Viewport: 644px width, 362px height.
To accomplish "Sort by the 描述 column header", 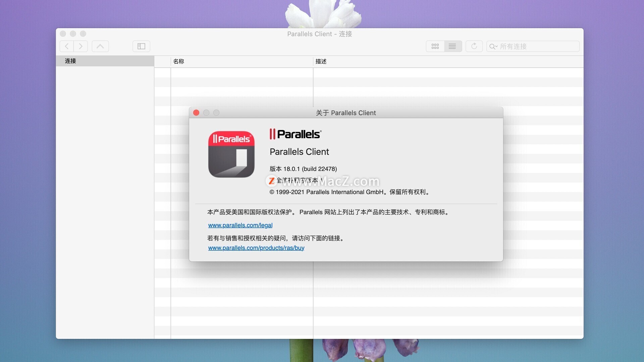I will [448, 61].
